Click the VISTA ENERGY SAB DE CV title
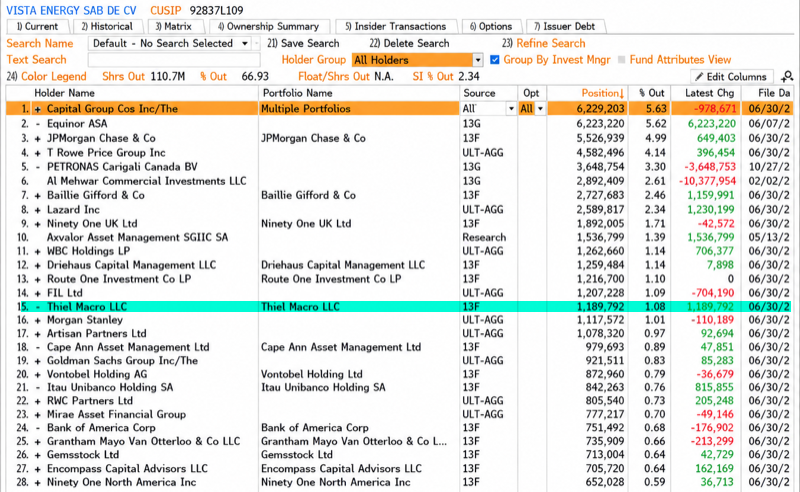Image resolution: width=800 pixels, height=492 pixels. [71, 10]
